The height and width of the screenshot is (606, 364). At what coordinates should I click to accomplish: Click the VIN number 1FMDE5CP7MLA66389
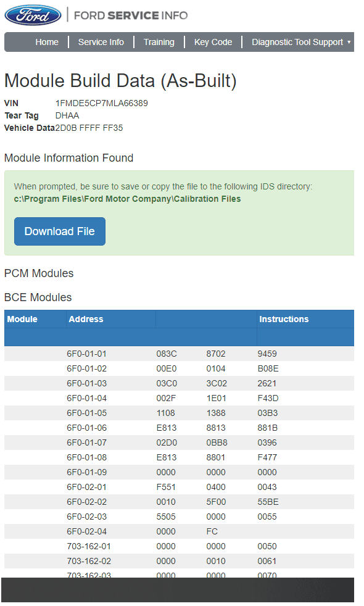coord(102,103)
